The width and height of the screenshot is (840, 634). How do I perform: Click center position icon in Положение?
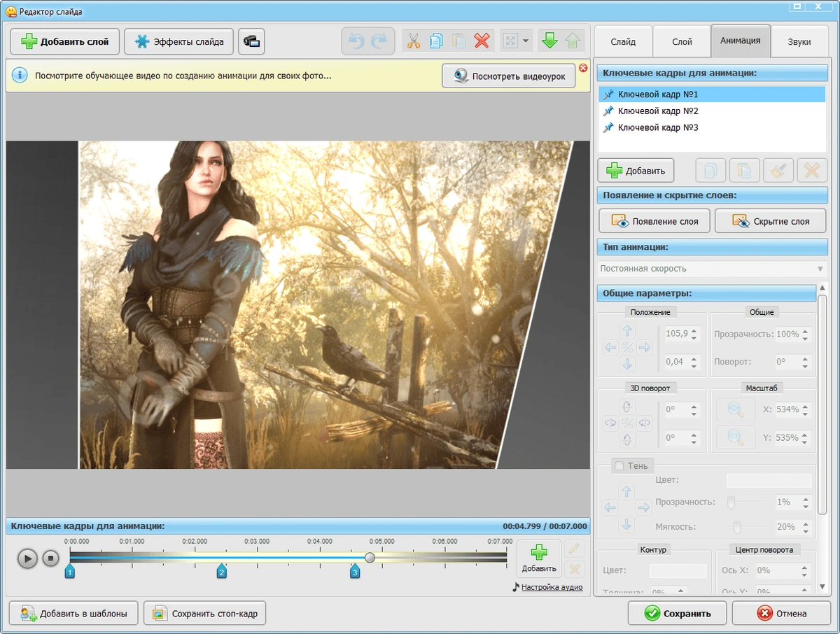click(627, 347)
